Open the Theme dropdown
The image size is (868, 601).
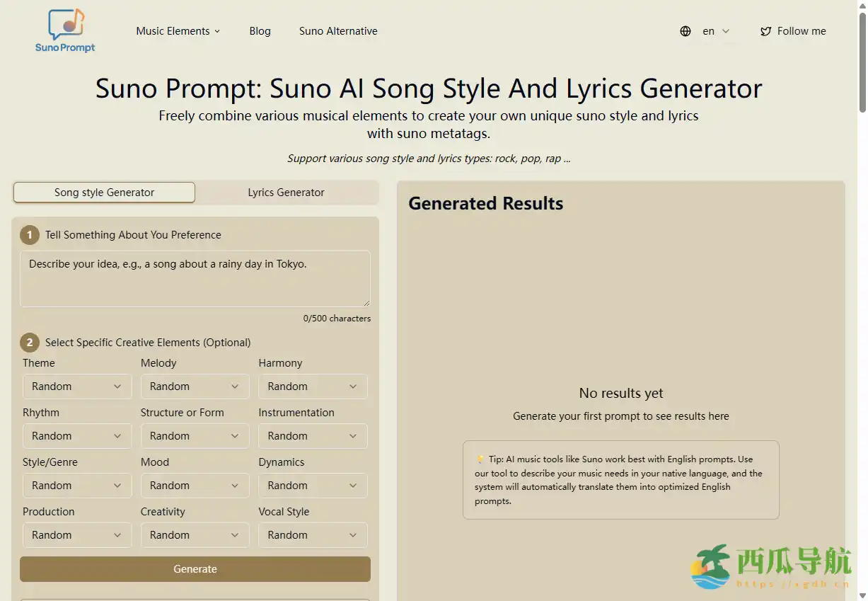(x=77, y=387)
